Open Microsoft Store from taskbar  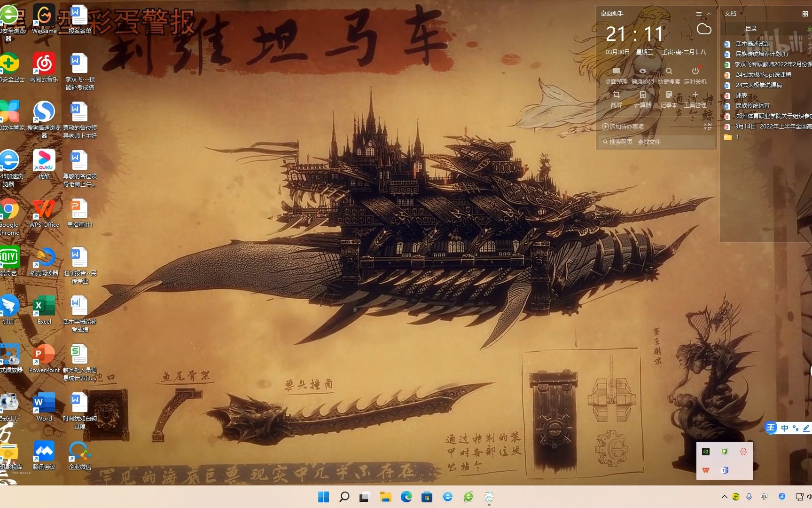tap(427, 497)
